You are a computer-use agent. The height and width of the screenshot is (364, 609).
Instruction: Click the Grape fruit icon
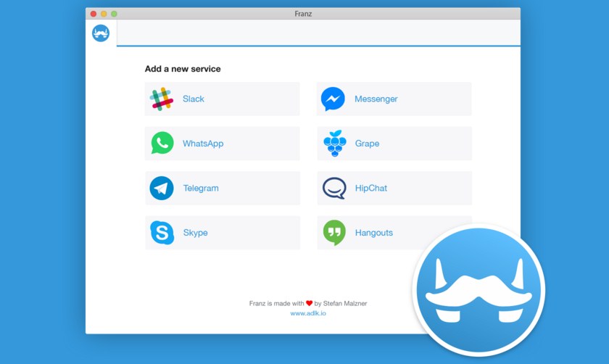(334, 143)
